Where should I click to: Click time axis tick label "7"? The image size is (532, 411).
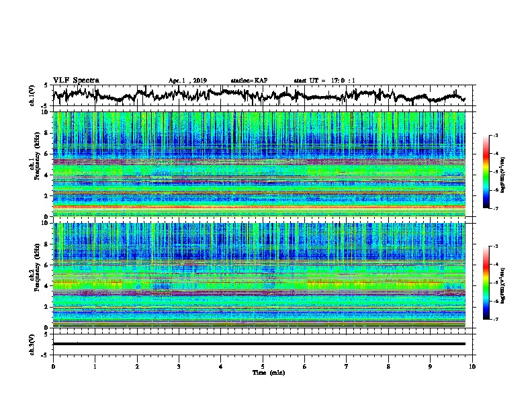(x=347, y=367)
